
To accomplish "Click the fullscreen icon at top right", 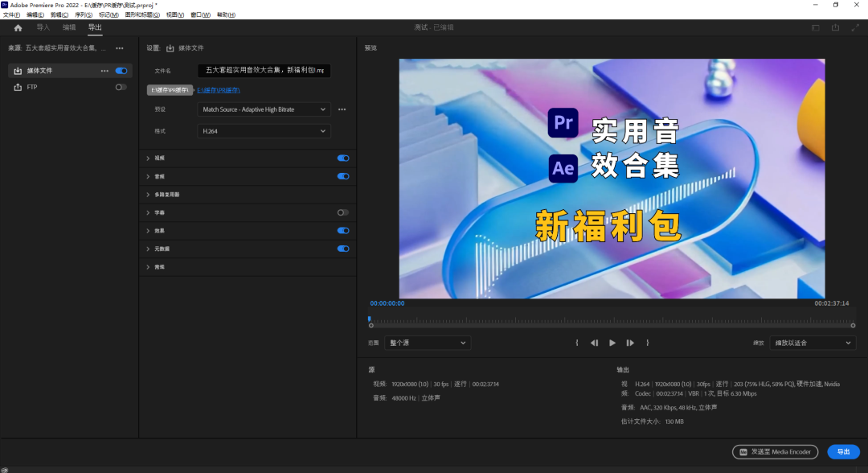I will (x=855, y=27).
